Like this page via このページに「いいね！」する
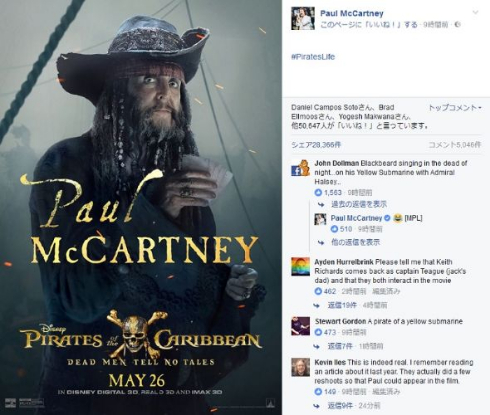 click(x=369, y=24)
